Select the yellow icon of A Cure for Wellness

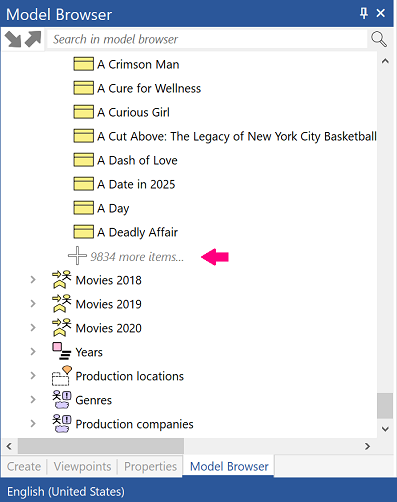pos(83,88)
